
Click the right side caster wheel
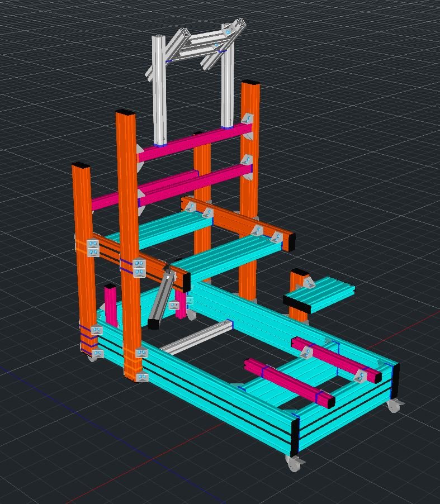[x=394, y=405]
